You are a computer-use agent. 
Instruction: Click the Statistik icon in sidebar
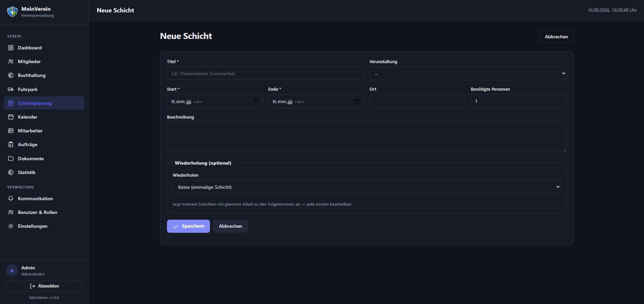[x=11, y=172]
